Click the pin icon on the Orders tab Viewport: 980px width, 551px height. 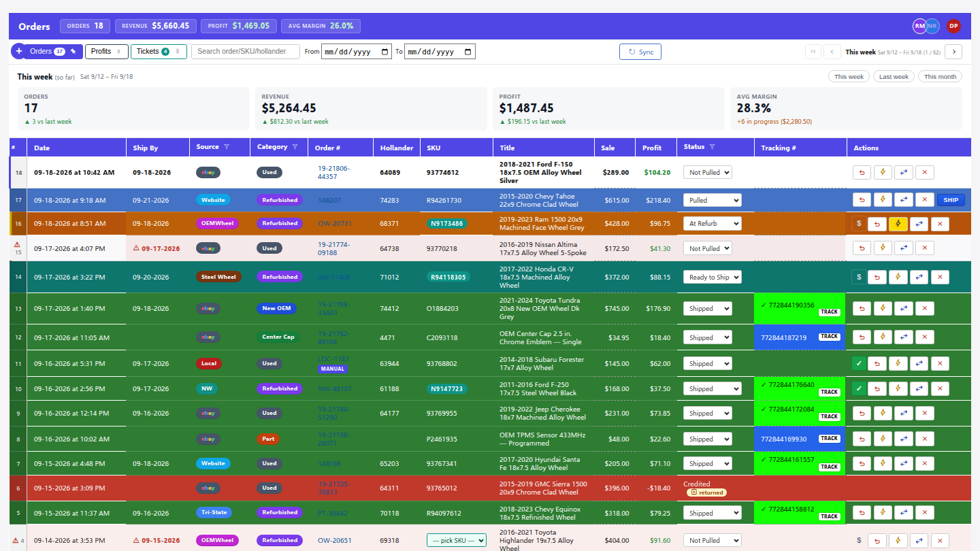pos(73,52)
